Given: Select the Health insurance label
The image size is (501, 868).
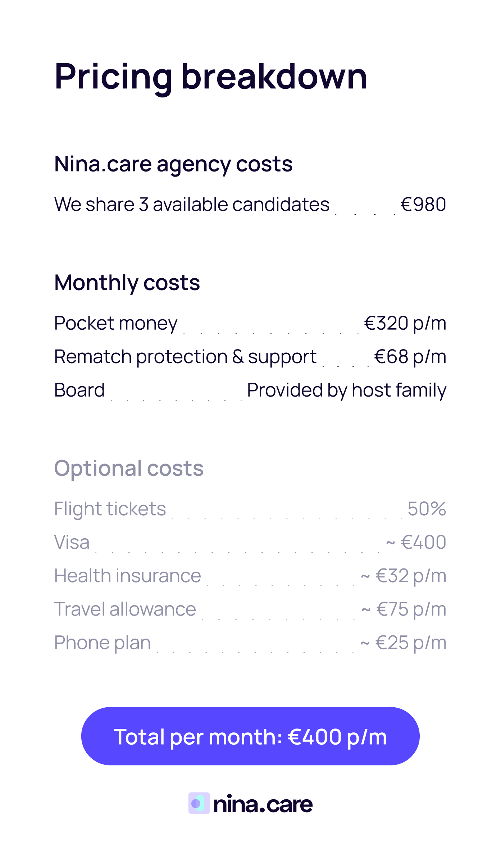Looking at the screenshot, I should coord(128,576).
